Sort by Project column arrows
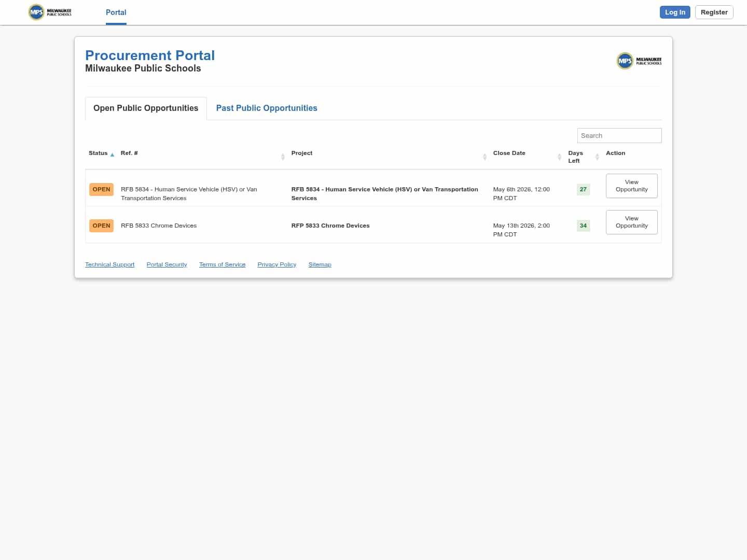 click(x=485, y=157)
